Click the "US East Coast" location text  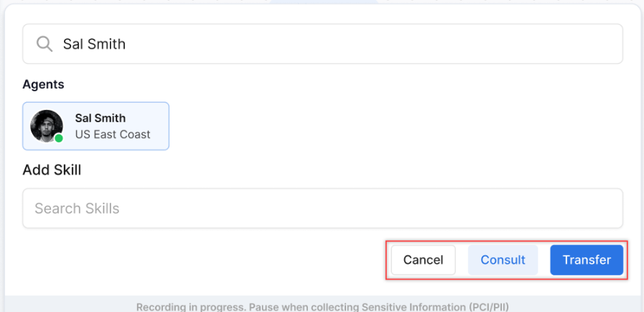click(x=113, y=134)
